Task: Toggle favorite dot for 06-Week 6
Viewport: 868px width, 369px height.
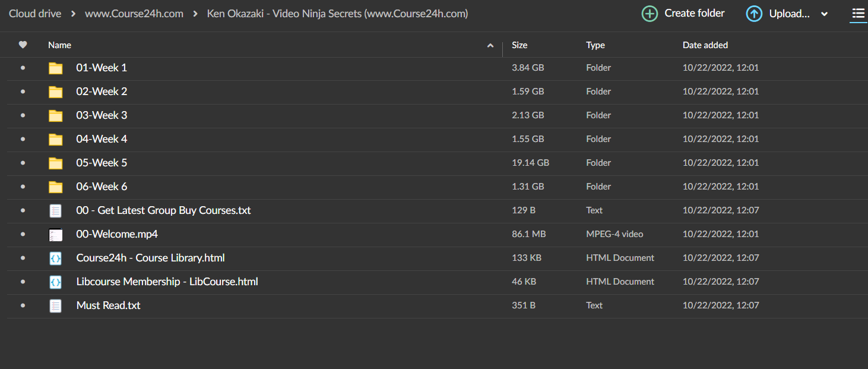Action: pos(23,187)
